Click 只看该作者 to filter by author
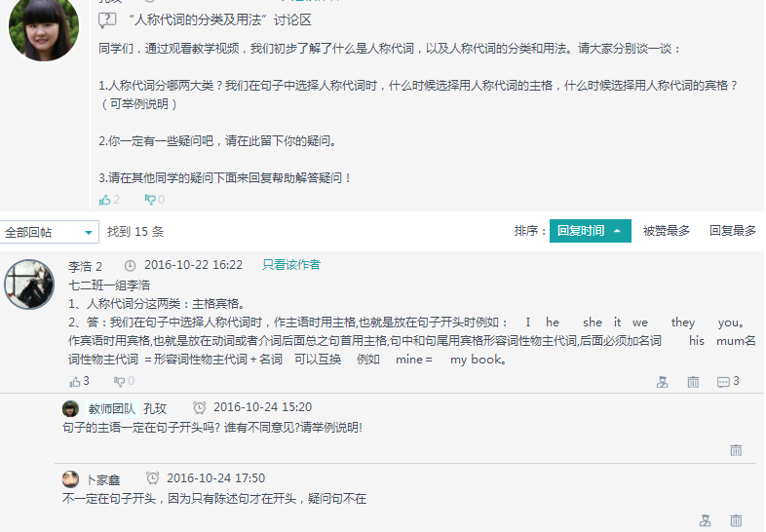 tap(290, 265)
